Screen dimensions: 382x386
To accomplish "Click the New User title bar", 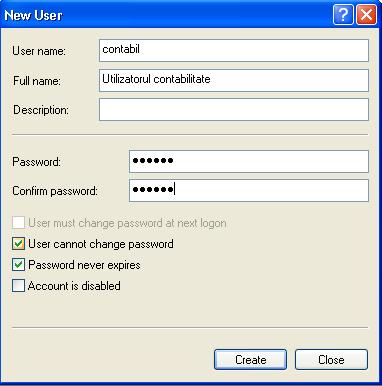I will point(167,15).
